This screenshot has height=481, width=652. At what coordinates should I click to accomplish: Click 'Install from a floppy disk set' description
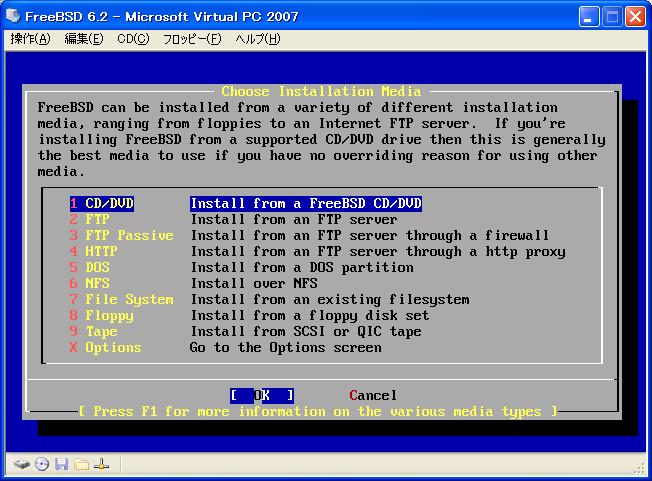pos(310,316)
